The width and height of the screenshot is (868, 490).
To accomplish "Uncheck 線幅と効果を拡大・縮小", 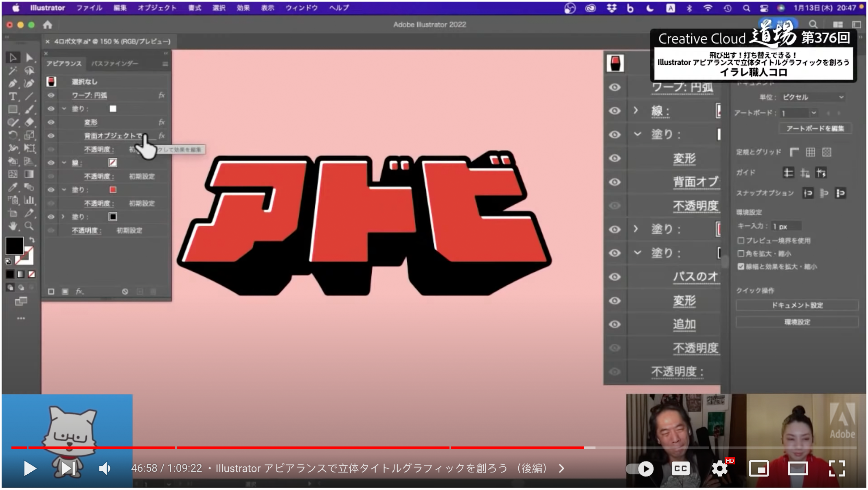I will (741, 267).
